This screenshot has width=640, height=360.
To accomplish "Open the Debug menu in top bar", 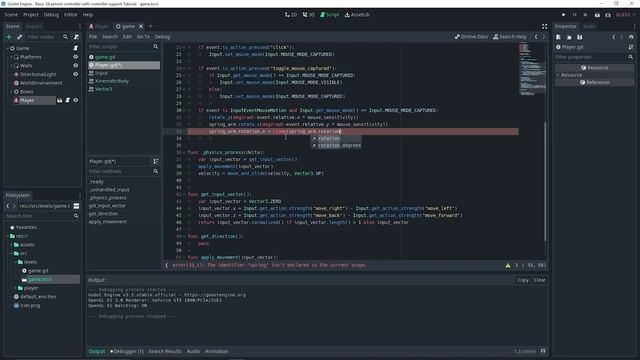I will pos(51,15).
